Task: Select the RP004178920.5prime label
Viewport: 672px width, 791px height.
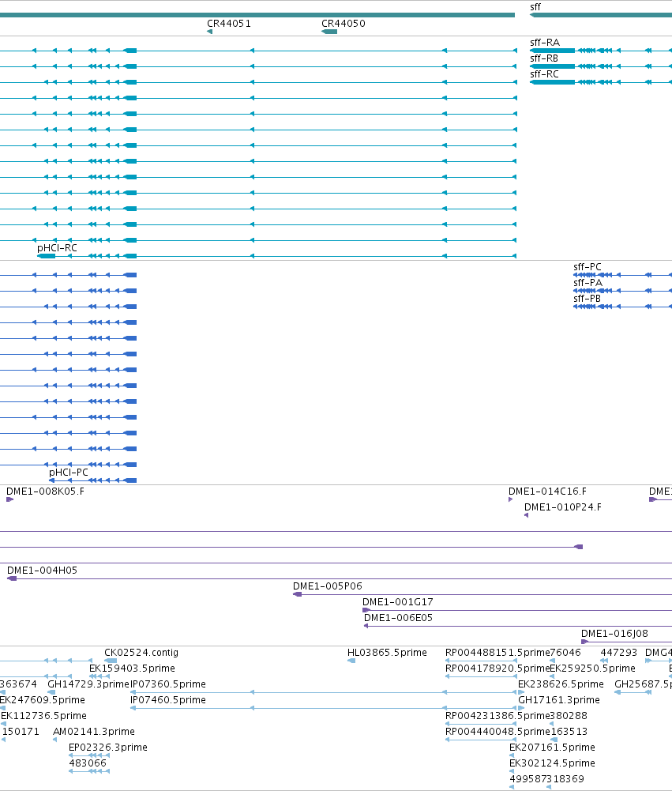Action: pos(497,669)
